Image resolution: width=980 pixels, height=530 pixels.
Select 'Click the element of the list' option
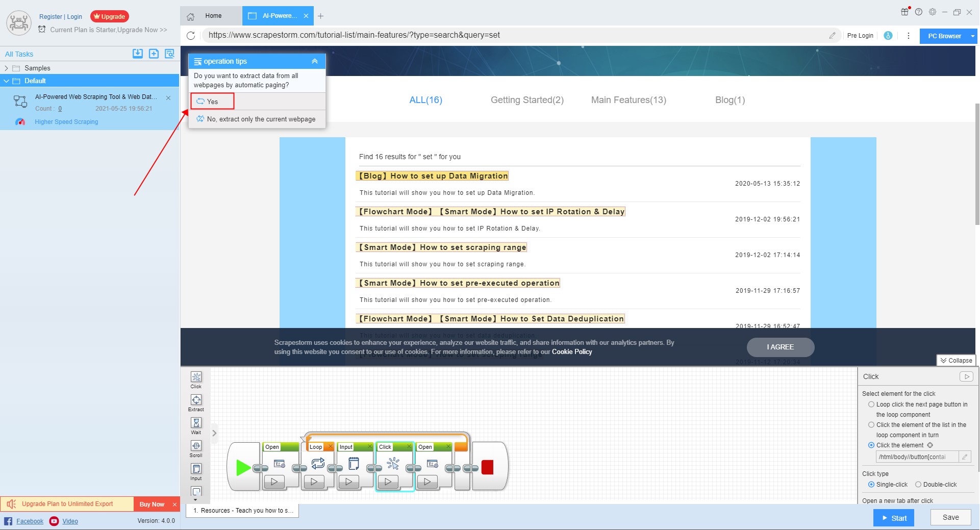(871, 425)
